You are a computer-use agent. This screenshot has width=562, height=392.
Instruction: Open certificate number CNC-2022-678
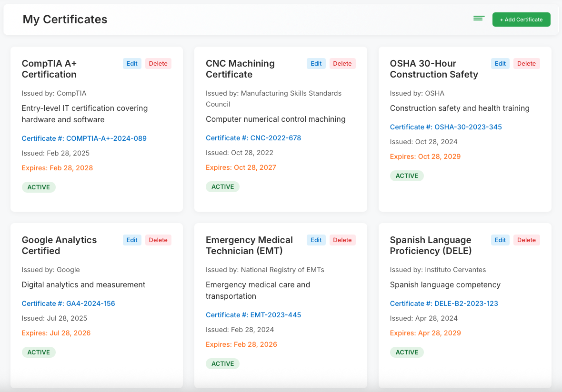click(x=253, y=138)
